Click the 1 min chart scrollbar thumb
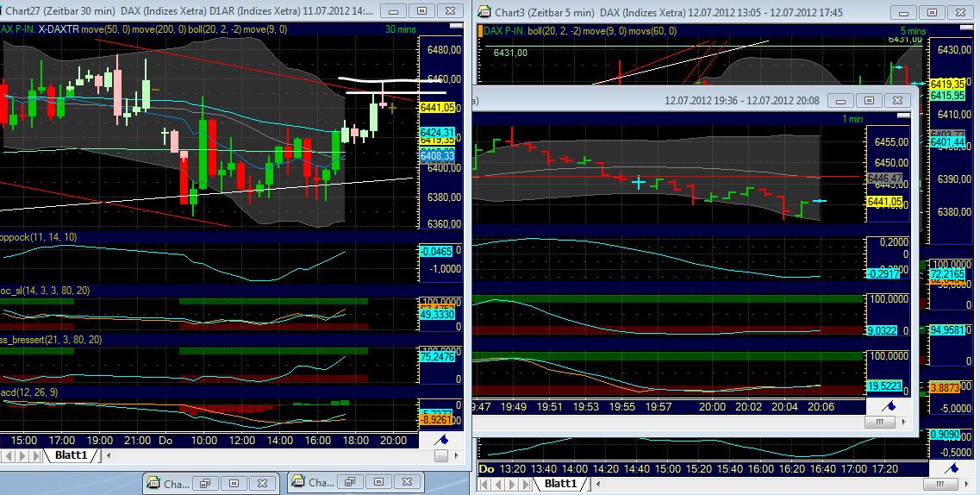This screenshot has height=495, width=980. point(880,422)
